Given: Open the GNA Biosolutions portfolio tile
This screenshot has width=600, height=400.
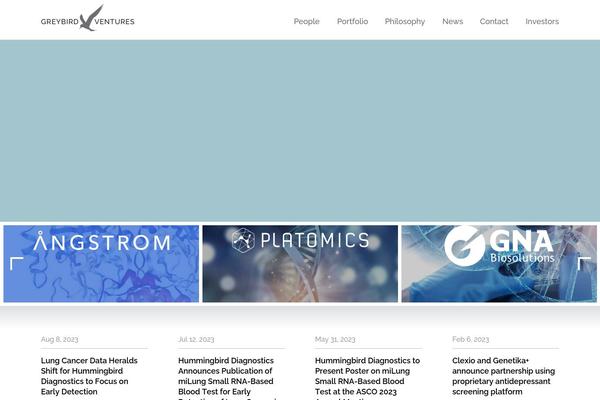Looking at the screenshot, I should 499,264.
